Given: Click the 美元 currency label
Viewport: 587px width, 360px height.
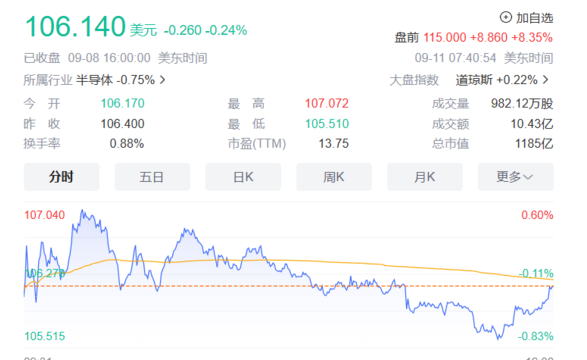Looking at the screenshot, I should coord(143,30).
